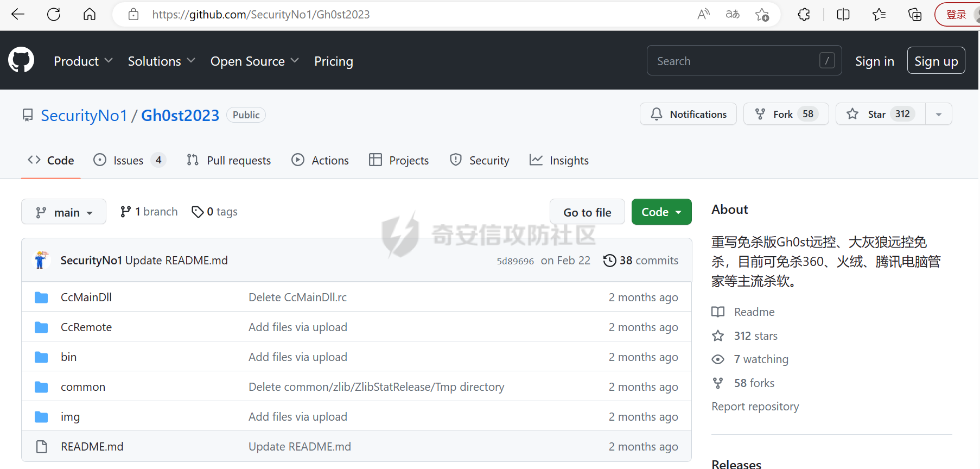Expand the Solutions menu

(x=161, y=61)
